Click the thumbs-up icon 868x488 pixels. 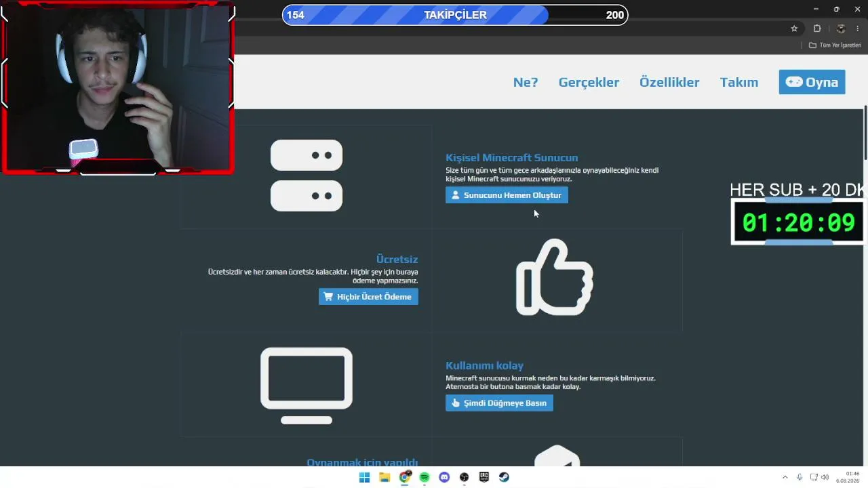[555, 277]
